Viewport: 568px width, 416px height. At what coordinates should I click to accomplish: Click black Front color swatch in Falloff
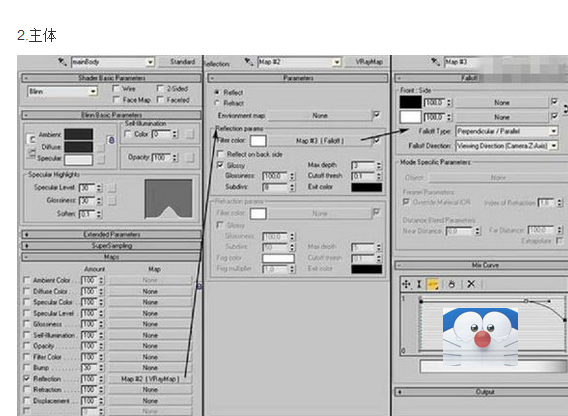click(410, 102)
